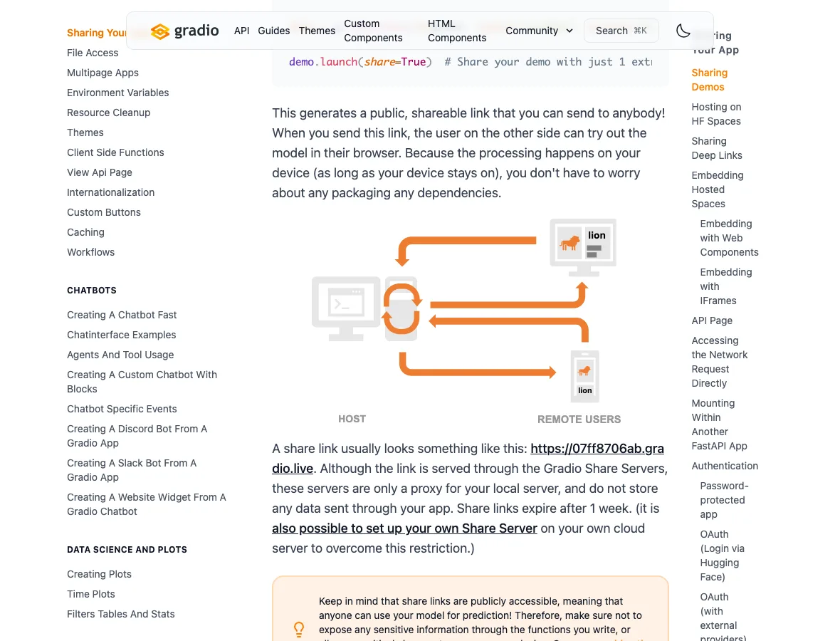The width and height of the screenshot is (840, 641).
Task: Expand the Community dropdown chevron
Action: [569, 31]
